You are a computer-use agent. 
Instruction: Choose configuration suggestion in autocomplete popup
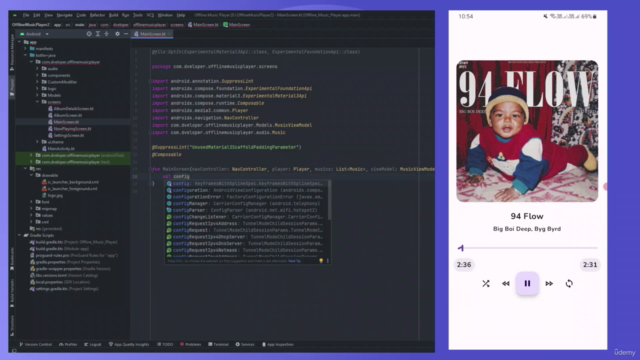point(246,190)
